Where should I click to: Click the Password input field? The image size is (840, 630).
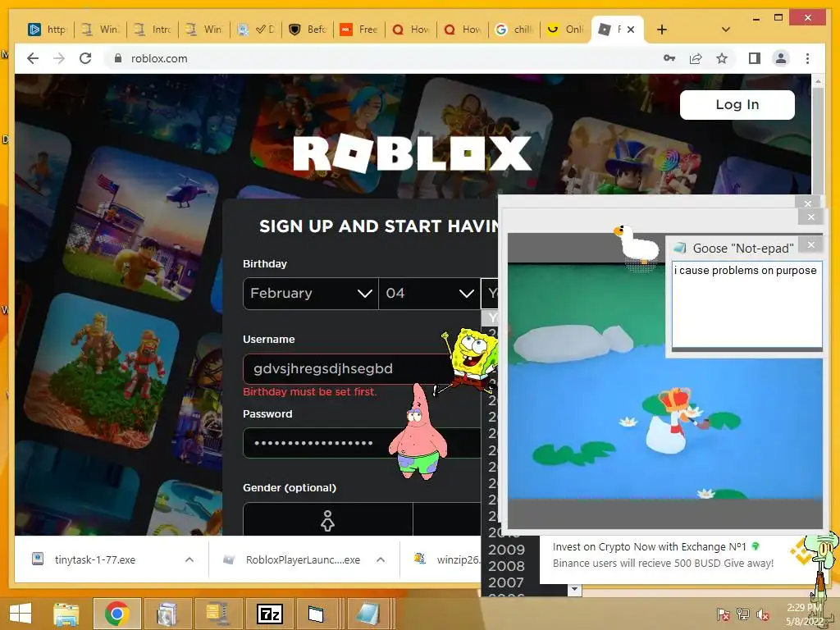pyautogui.click(x=362, y=443)
